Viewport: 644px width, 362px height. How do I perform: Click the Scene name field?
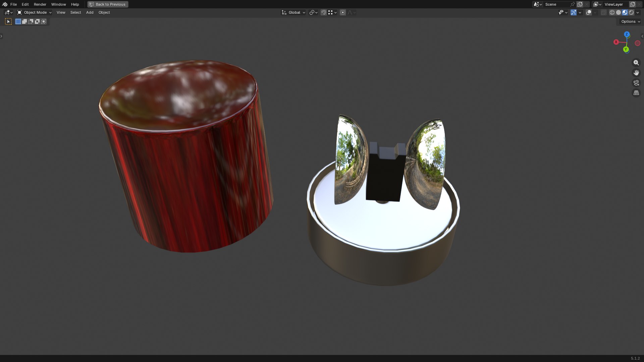point(556,4)
